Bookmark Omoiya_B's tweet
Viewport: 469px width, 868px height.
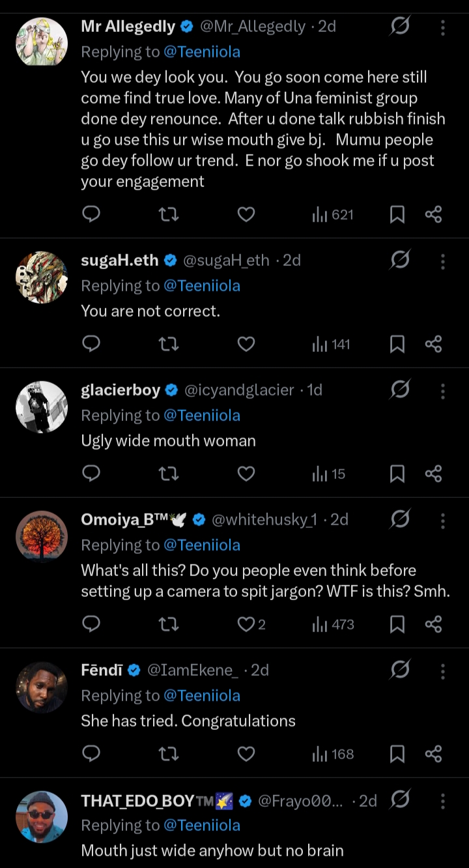[397, 624]
